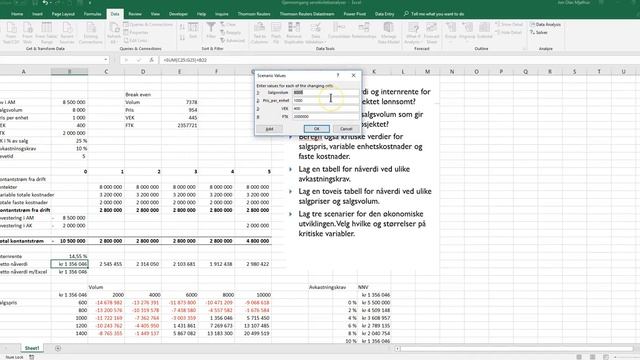Click the VEK value field in dialog
Screen dimensions: 640x360
tap(325, 109)
